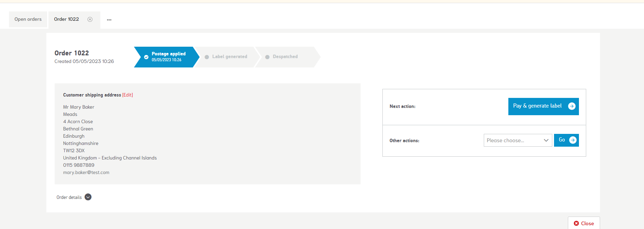
Task: Click the arrow icon on the Go button
Action: point(573,140)
